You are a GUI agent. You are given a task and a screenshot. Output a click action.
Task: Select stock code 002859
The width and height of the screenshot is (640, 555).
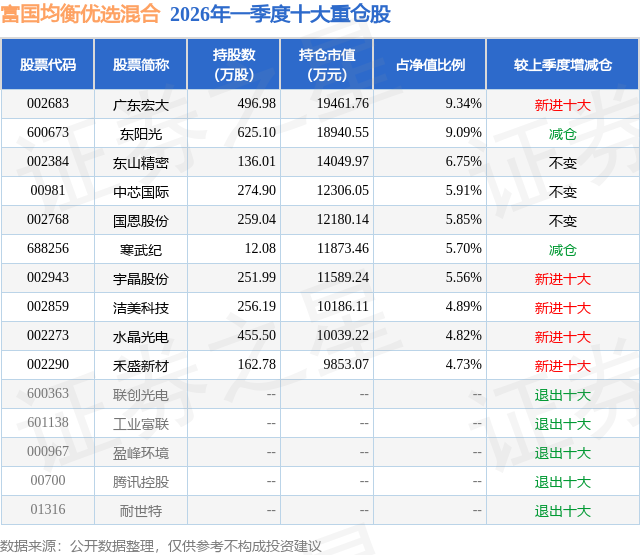point(48,306)
